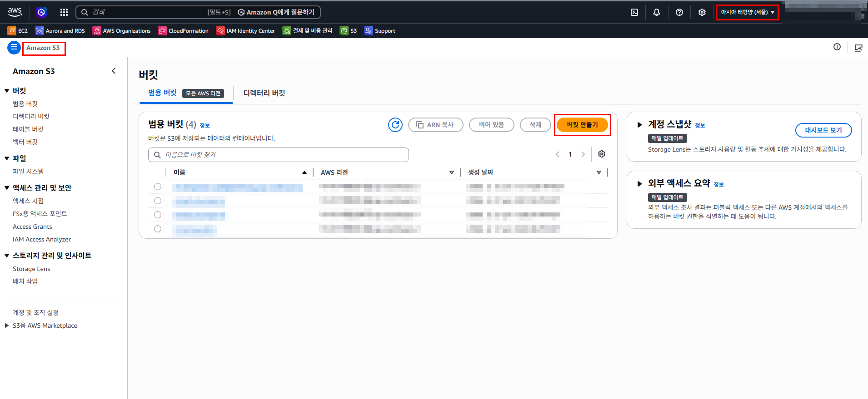Open the info panel icon at top right
The height and width of the screenshot is (399, 868).
click(x=837, y=47)
